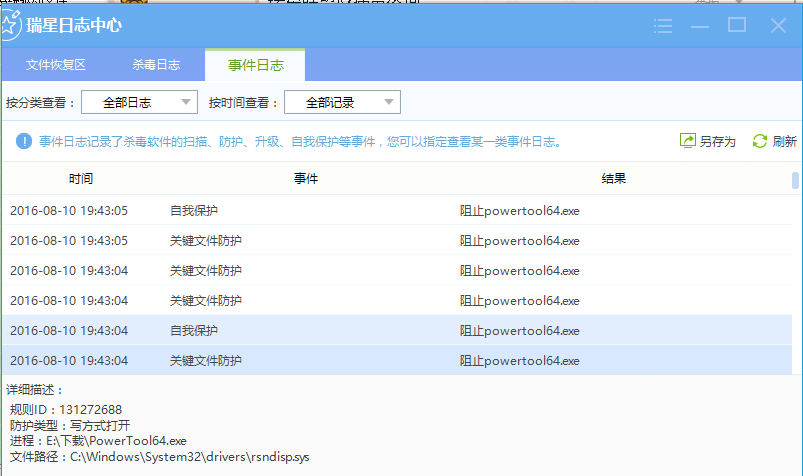Minimize the 瑞星日志中心 window
The height and width of the screenshot is (476, 803).
coord(700,26)
